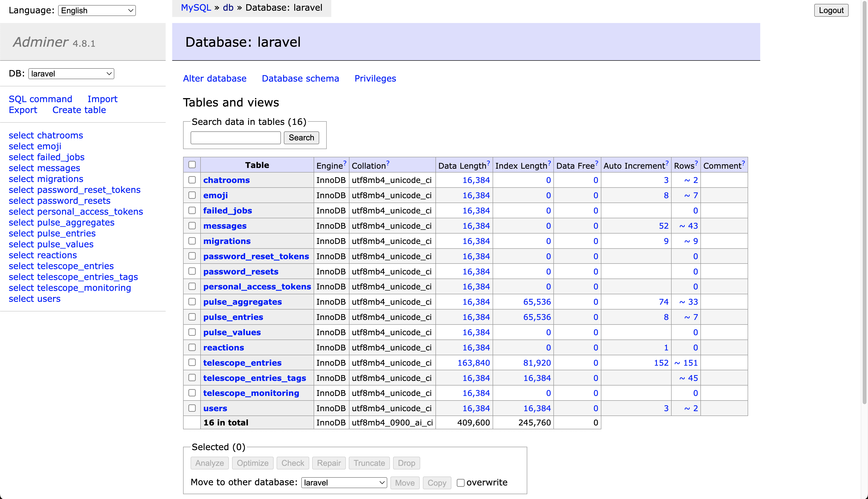This screenshot has height=499, width=868.
Task: Click the ~ 43 rows for messages
Action: coord(689,226)
